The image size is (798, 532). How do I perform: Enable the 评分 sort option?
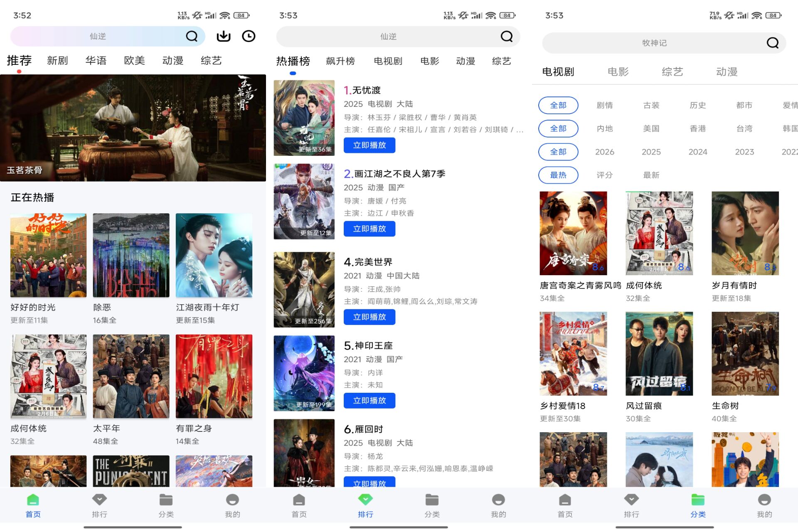tap(604, 175)
